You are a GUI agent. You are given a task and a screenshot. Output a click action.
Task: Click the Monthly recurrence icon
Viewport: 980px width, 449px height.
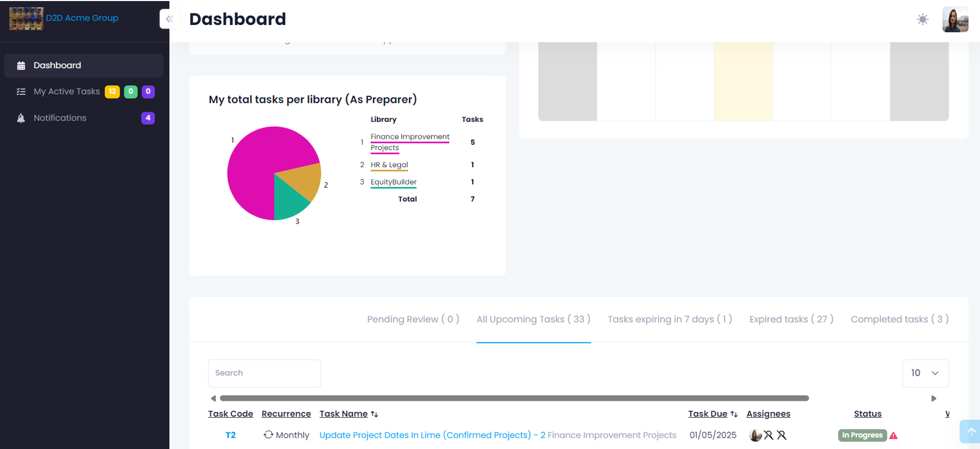[268, 435]
